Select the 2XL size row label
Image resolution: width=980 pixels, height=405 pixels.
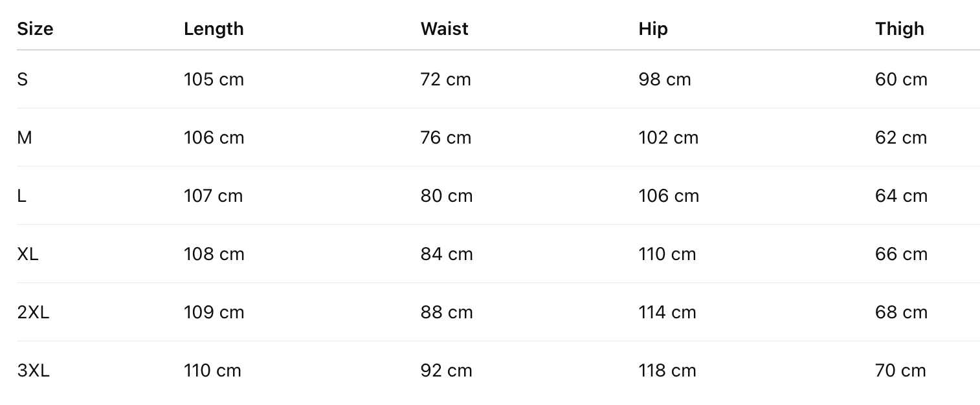pyautogui.click(x=33, y=312)
